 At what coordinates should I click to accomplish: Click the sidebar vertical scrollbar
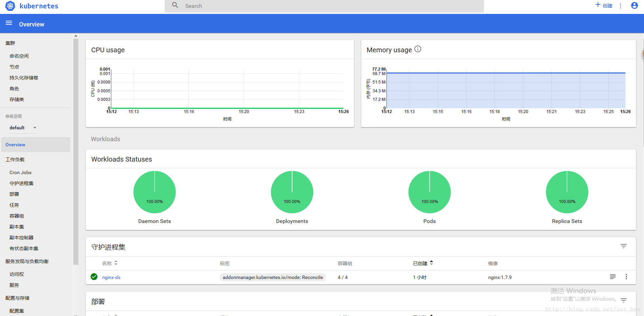coord(76,151)
